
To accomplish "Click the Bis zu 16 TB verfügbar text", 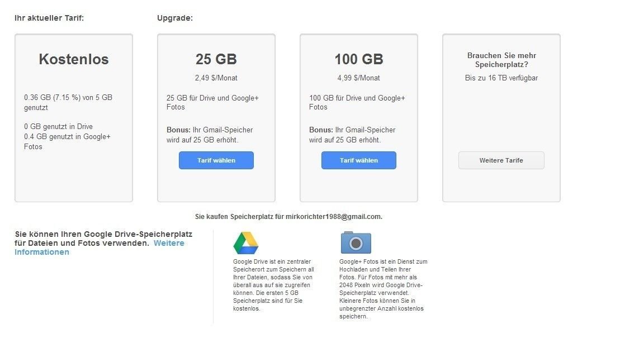I will (501, 78).
